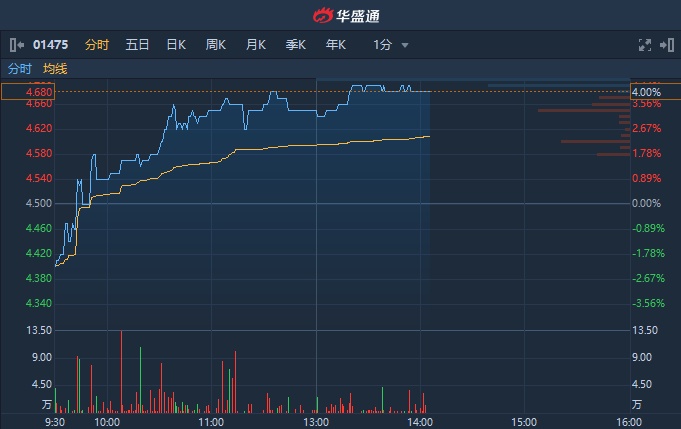The height and width of the screenshot is (429, 681).
Task: Select the 季K quarterly chart tab
Action: (x=295, y=45)
